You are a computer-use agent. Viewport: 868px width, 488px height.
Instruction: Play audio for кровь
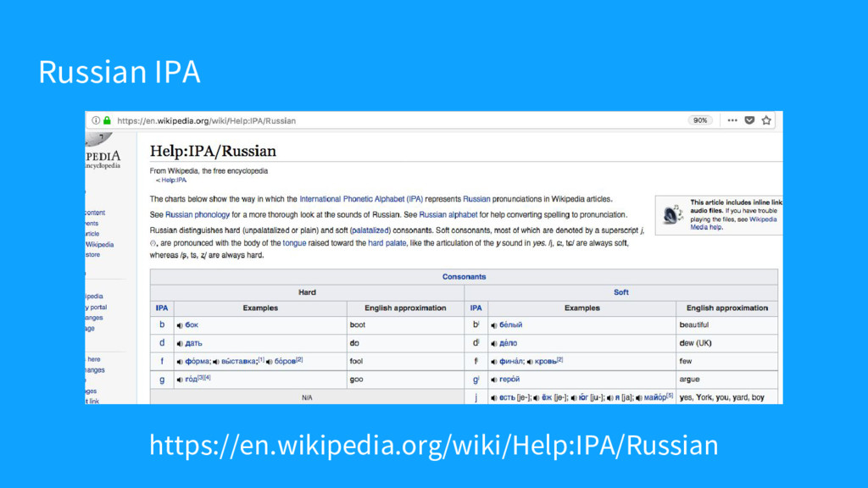click(x=530, y=362)
